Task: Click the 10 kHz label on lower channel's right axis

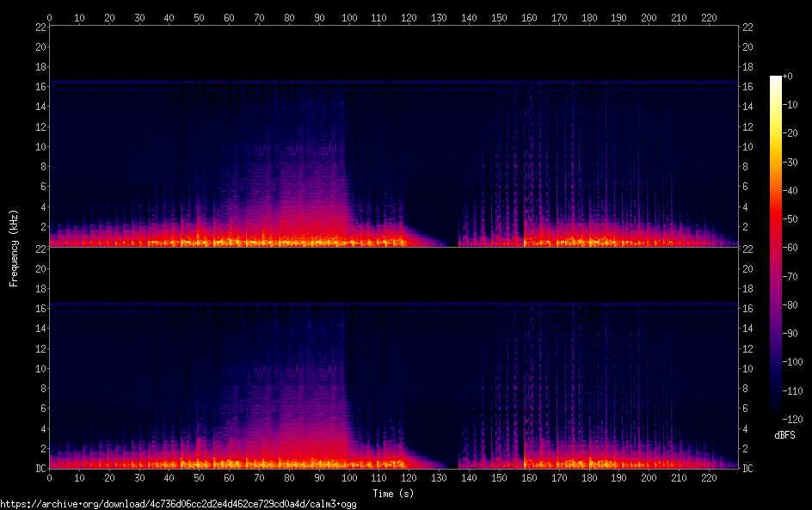Action: 749,368
